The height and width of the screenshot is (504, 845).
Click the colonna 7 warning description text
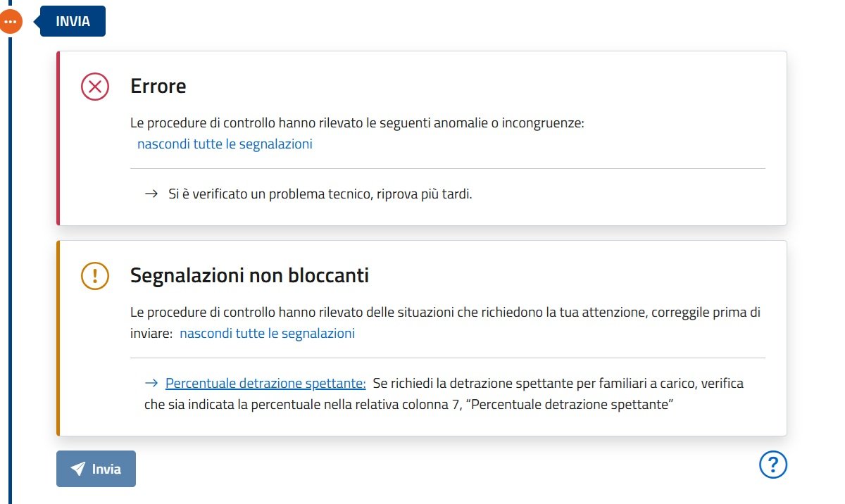tap(444, 394)
